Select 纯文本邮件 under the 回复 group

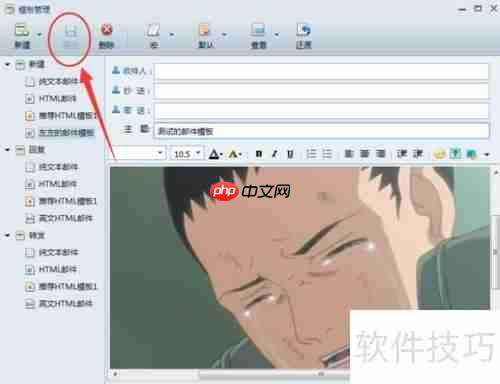point(58,167)
